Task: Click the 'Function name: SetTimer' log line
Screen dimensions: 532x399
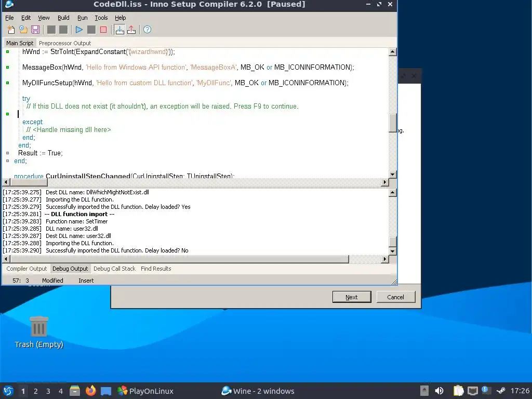Action: [x=77, y=221]
